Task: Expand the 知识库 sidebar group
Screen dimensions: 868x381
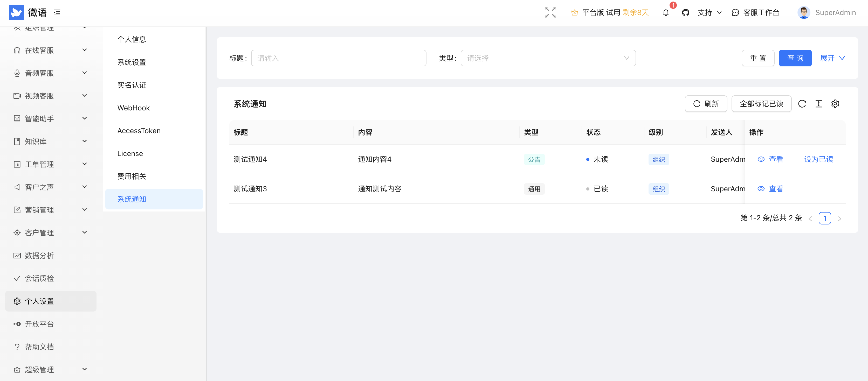Action: tap(51, 141)
